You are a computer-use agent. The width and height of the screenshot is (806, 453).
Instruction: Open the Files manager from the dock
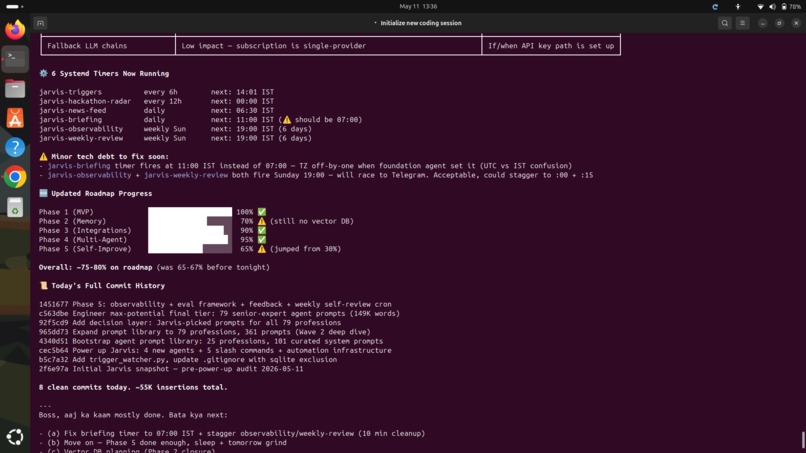pyautogui.click(x=15, y=88)
